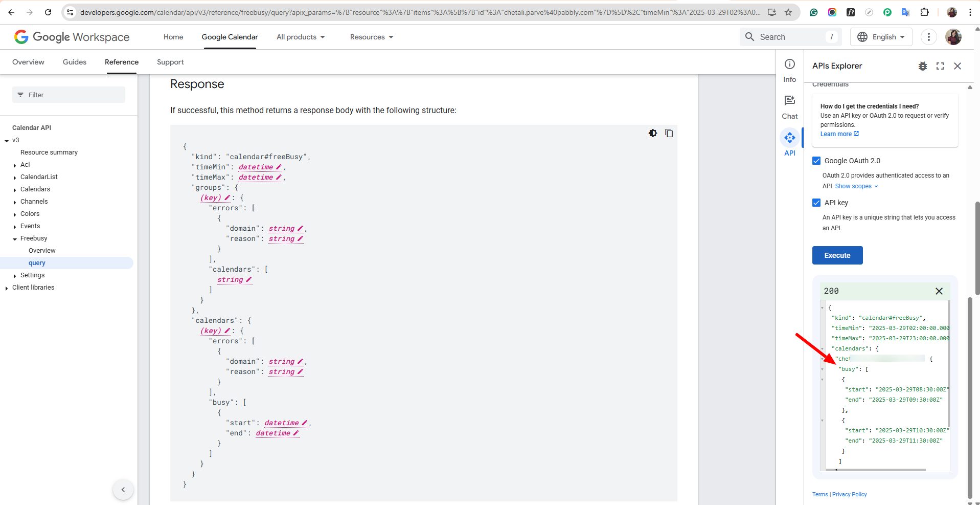This screenshot has height=505, width=980.
Task: Open Chrome three-dot menu
Action: coord(970,12)
